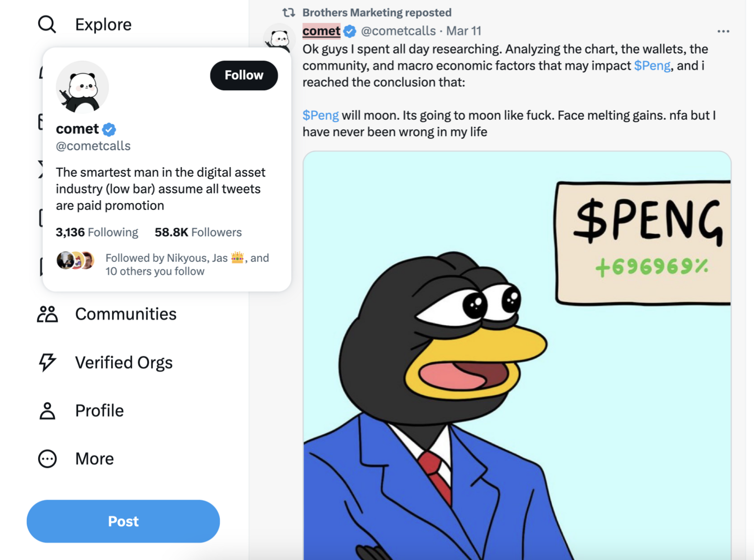Screen dimensions: 754x560
Task: Open the Communities people icon
Action: tap(47, 314)
